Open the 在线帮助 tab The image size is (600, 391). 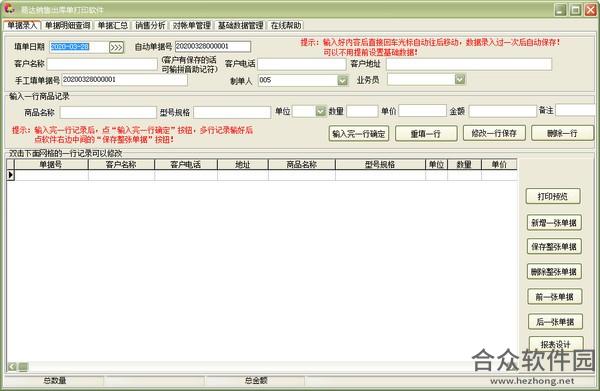click(286, 26)
